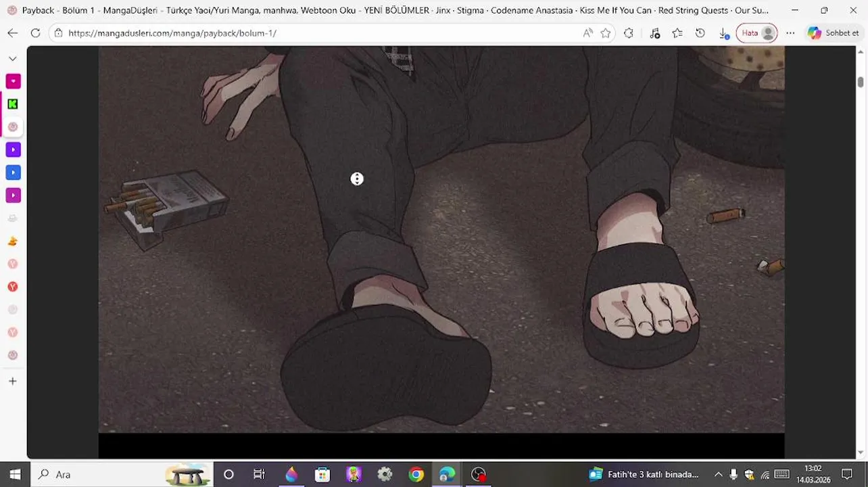The height and width of the screenshot is (487, 868).
Task: Open browsing History icon
Action: pyautogui.click(x=700, y=33)
